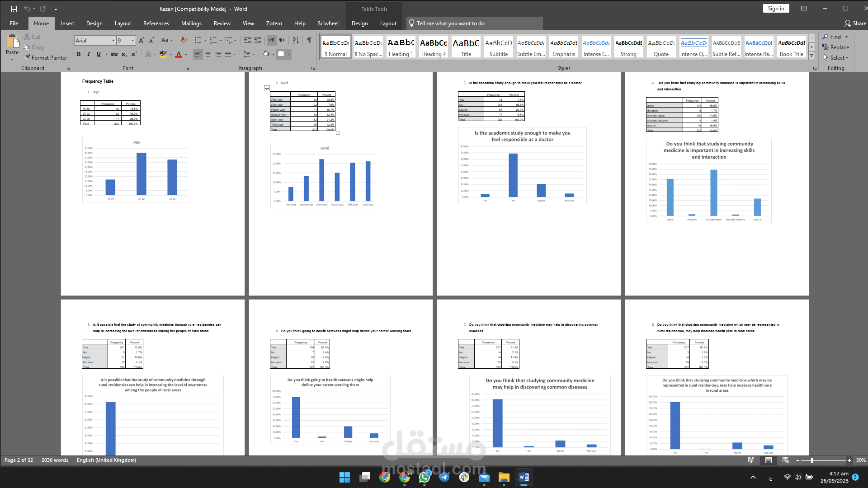Click the Paste clipboard icon
This screenshot has width=868, height=488.
(12, 41)
